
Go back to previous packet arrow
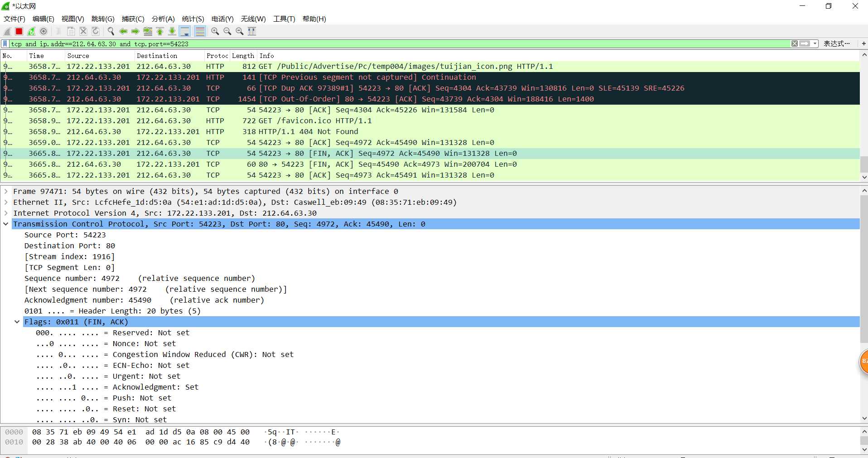click(x=123, y=31)
